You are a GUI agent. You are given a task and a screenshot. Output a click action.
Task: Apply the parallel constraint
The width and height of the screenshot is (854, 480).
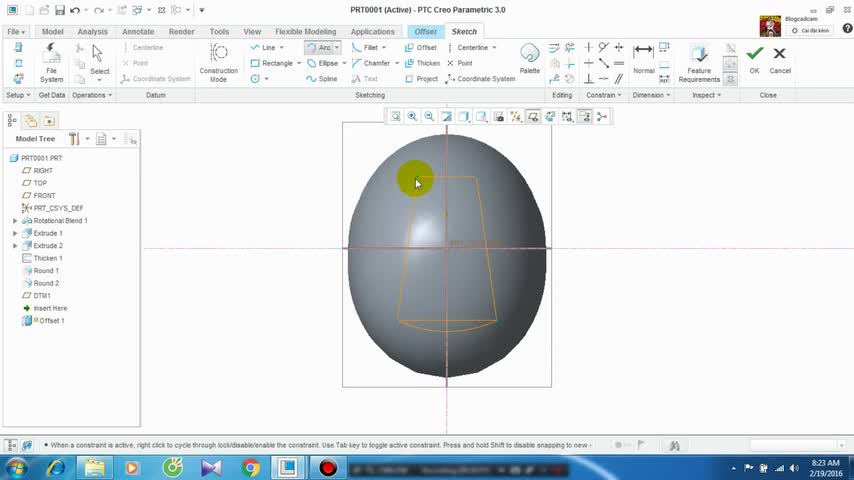pos(619,79)
